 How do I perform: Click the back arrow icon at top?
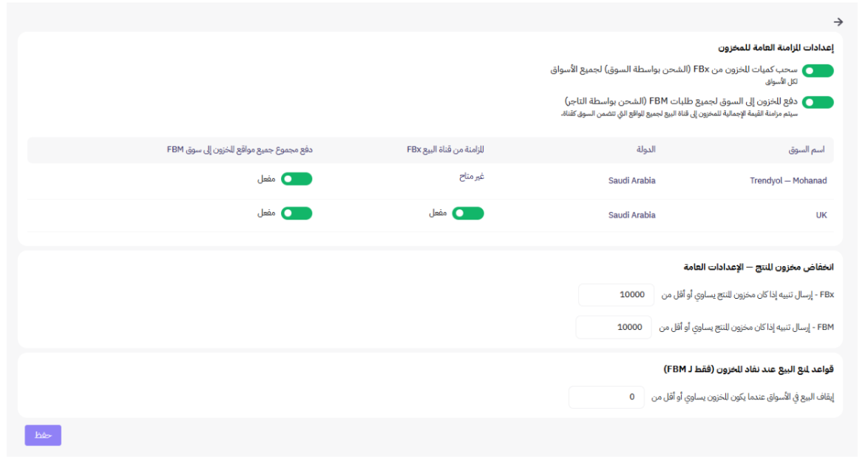[x=838, y=22]
